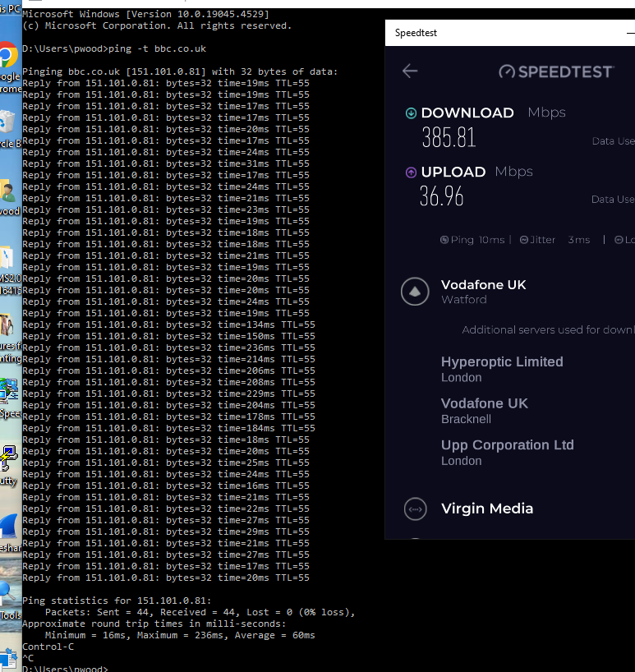Open Google Chrome desktop shortcut

8,56
